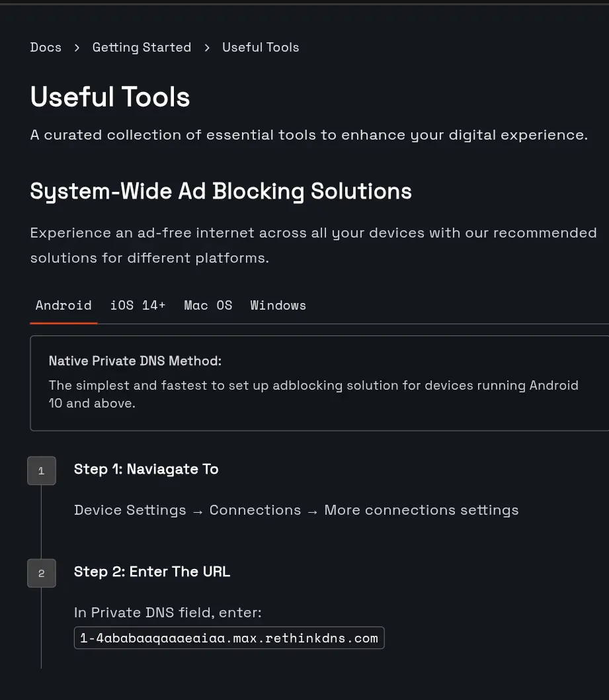Click the step 1 number badge

point(42,470)
